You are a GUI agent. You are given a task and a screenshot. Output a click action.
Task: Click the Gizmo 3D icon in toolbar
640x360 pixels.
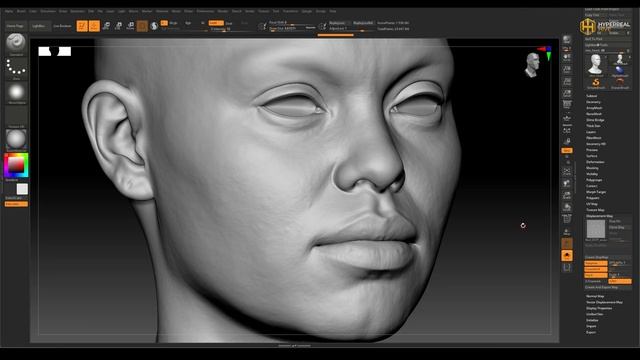tap(142, 26)
